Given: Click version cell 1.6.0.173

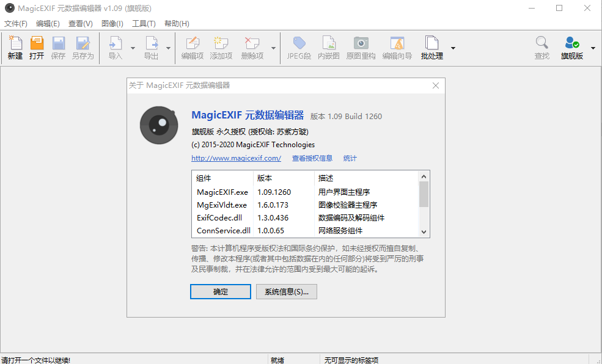Looking at the screenshot, I should (273, 205).
